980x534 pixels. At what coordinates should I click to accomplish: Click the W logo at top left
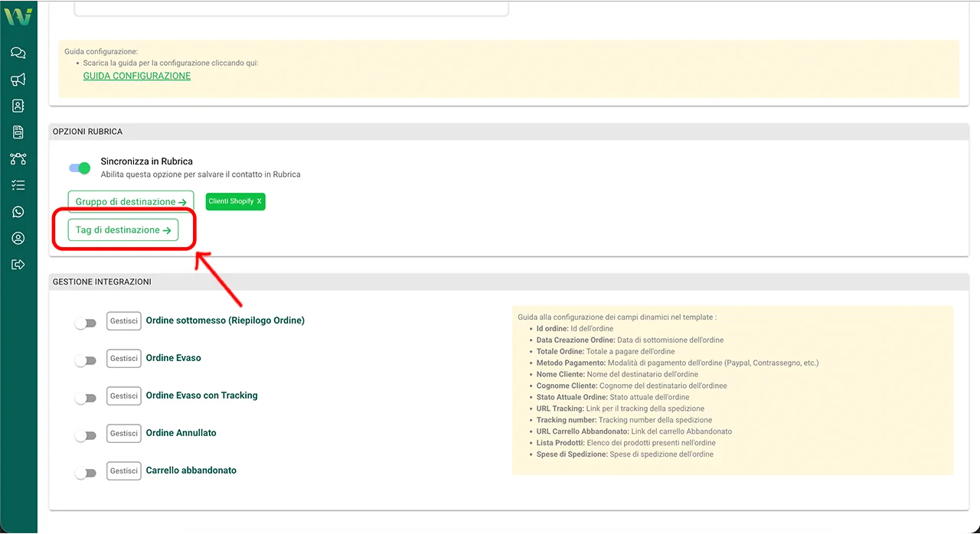pyautogui.click(x=18, y=16)
